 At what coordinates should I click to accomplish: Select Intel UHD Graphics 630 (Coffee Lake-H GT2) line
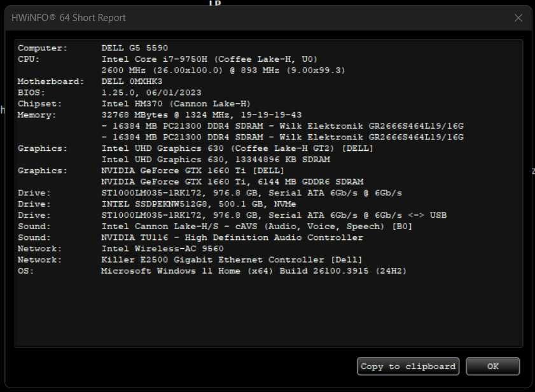[x=237, y=148]
